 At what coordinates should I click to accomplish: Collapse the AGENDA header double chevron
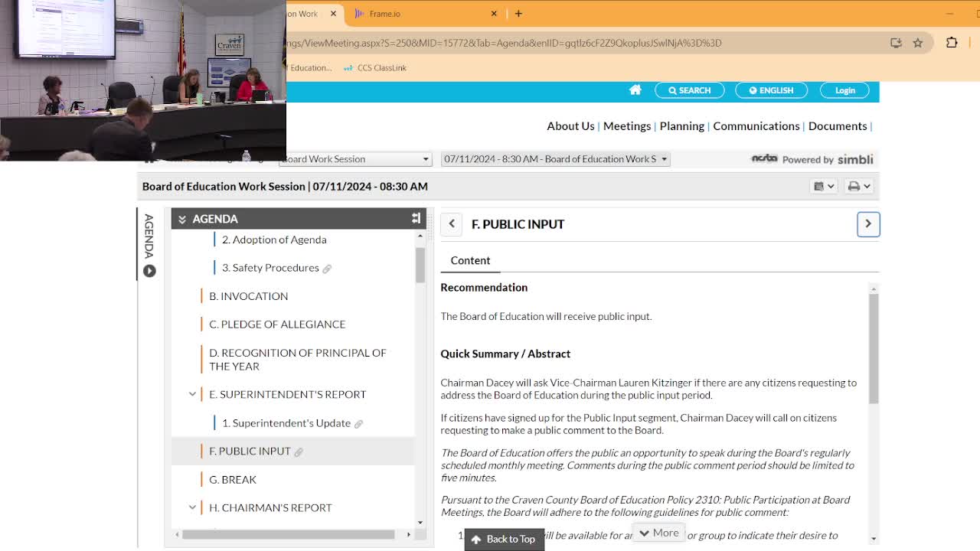click(182, 220)
